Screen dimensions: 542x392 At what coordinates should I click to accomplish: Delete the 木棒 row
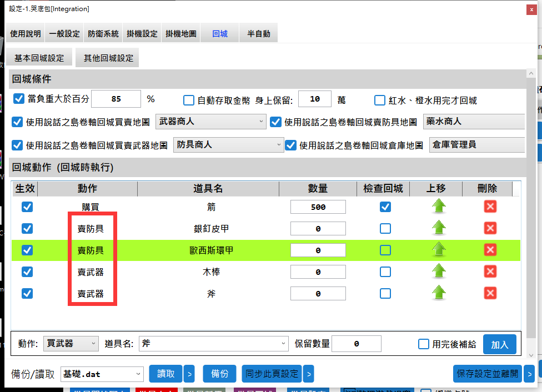point(490,272)
